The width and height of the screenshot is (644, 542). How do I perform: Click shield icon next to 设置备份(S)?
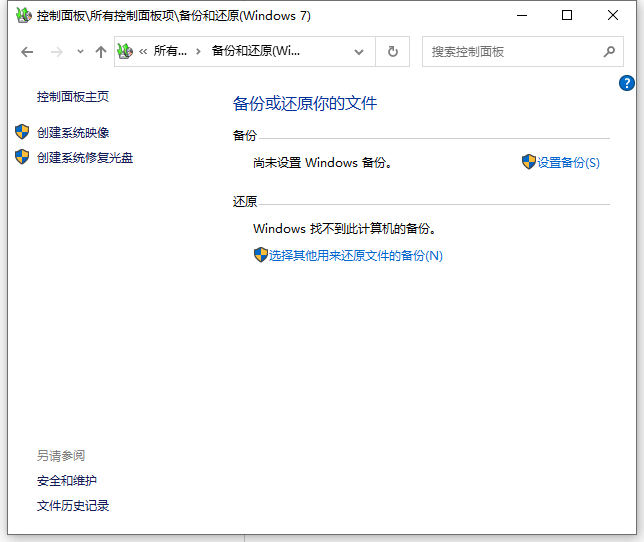click(529, 162)
